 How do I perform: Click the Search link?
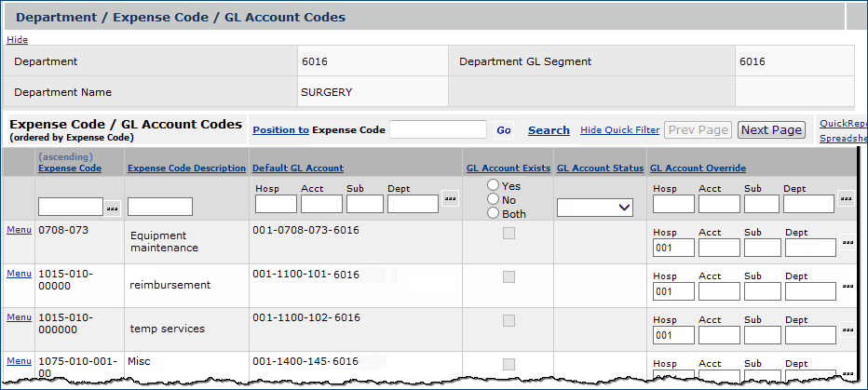[549, 130]
